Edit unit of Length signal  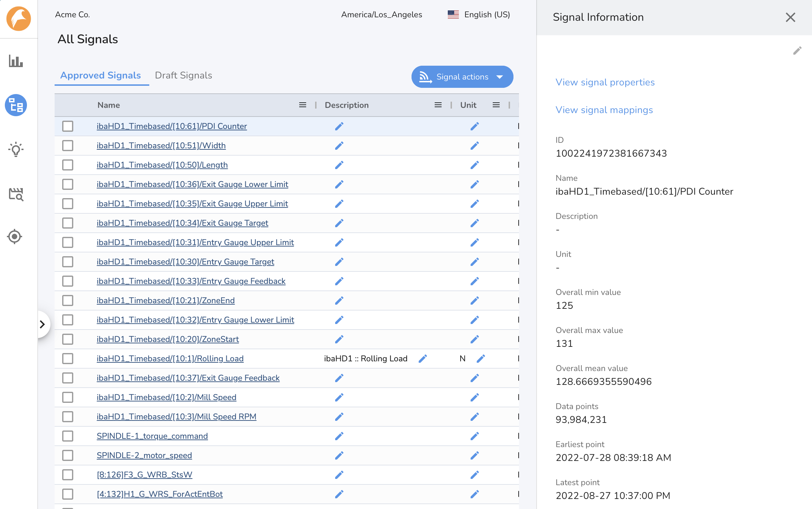pyautogui.click(x=475, y=165)
